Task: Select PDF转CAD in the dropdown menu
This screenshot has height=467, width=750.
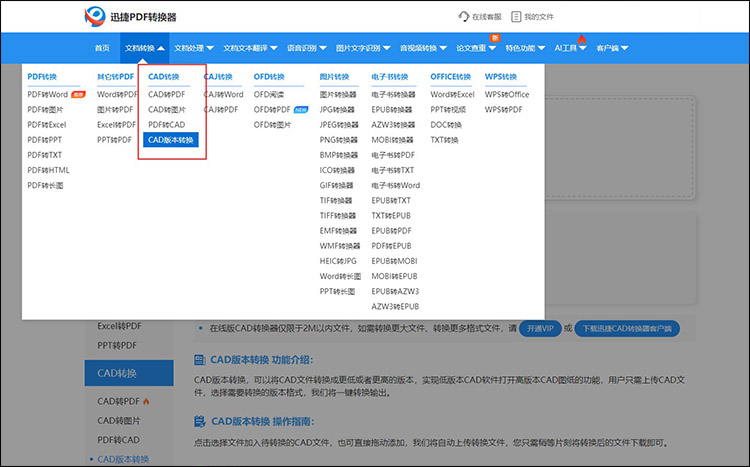Action: [166, 124]
